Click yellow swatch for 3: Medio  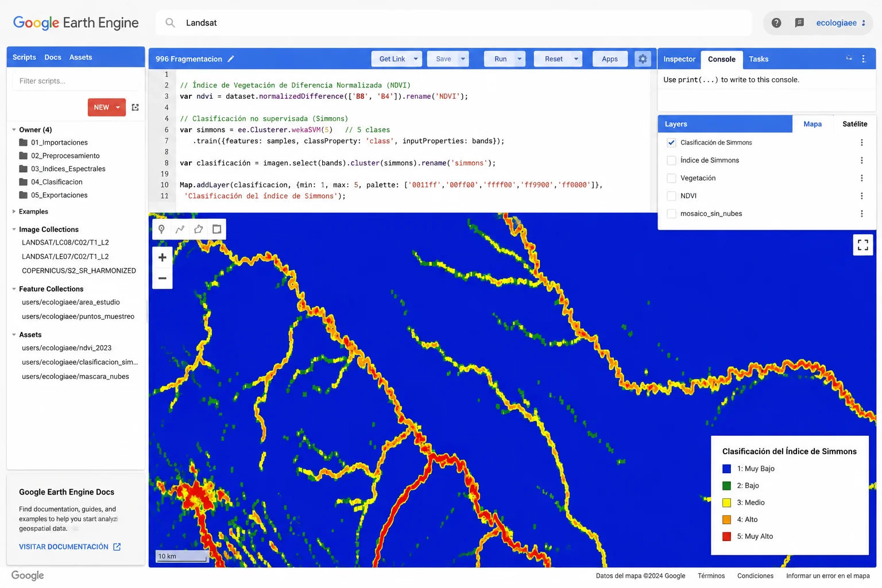coord(726,503)
